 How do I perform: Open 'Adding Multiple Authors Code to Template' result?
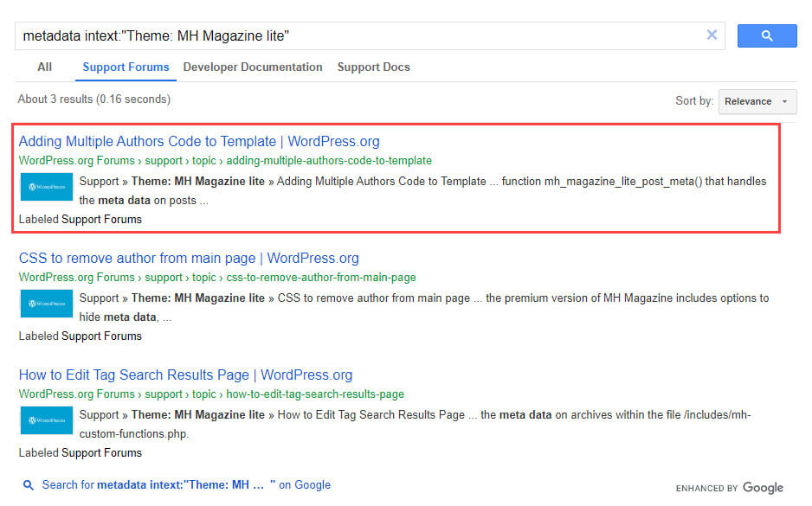coord(199,141)
